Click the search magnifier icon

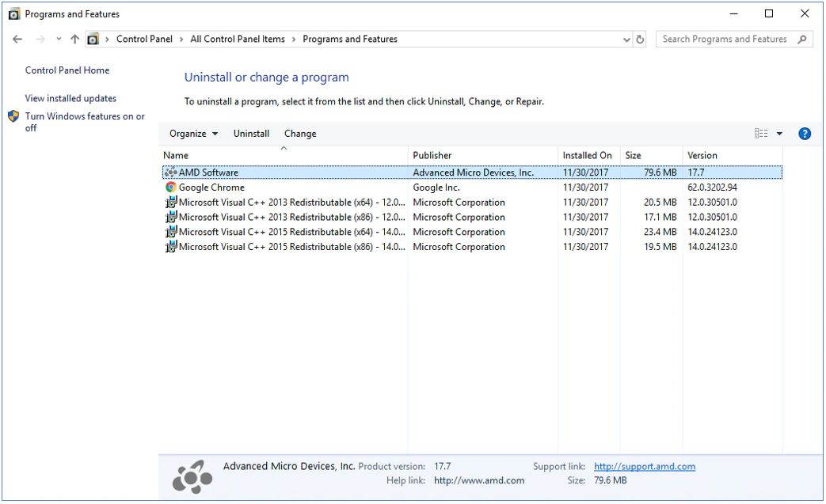[802, 39]
